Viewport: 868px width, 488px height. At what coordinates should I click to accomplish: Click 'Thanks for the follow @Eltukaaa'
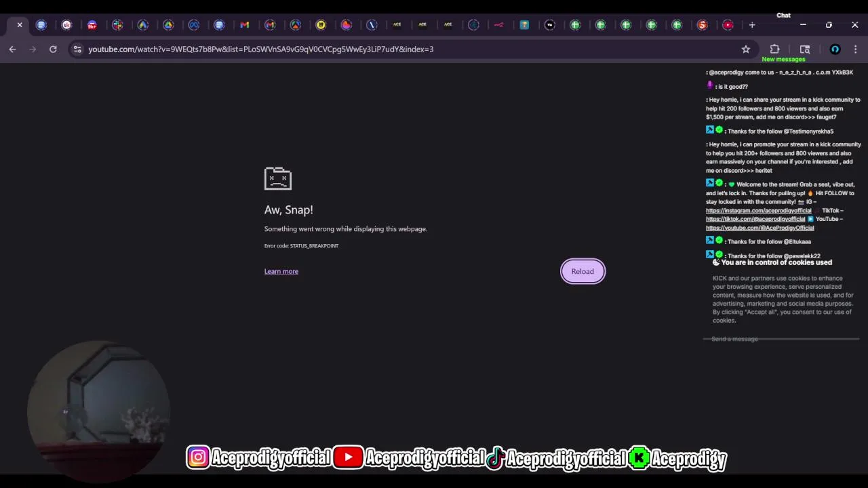769,242
